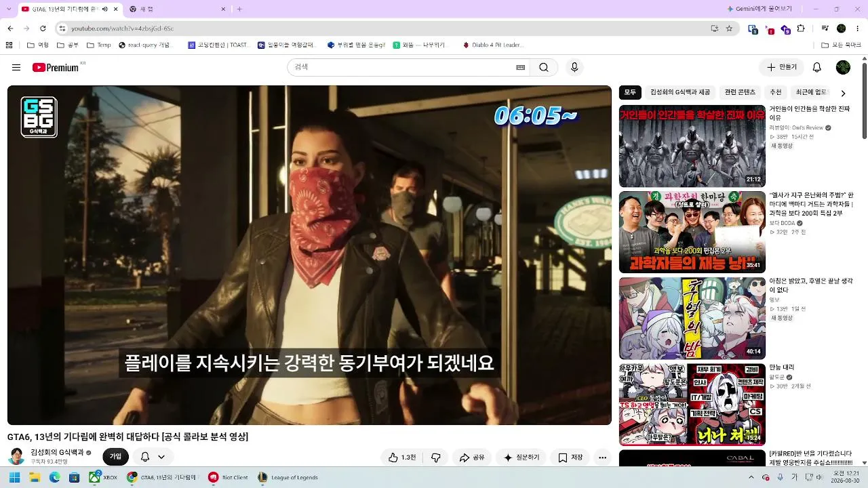Go back to the previous page
The height and width of the screenshot is (488, 868).
tap(10, 28)
